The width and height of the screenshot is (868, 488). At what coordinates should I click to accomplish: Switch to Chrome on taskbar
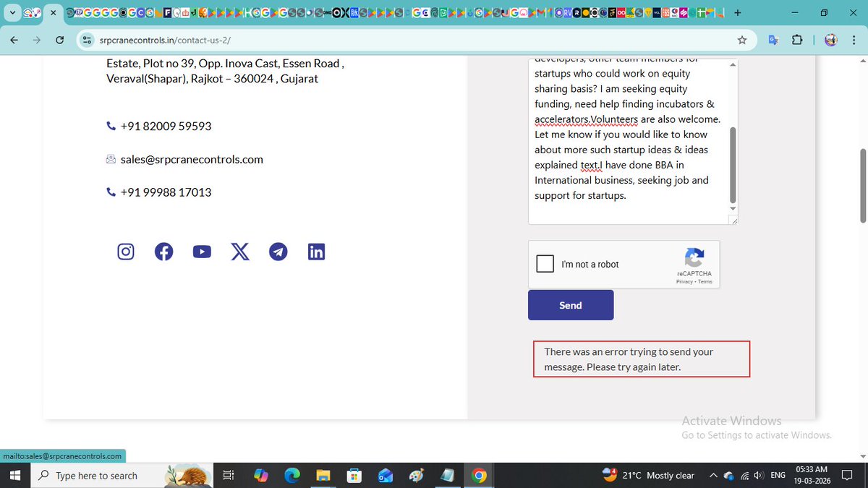coord(478,475)
